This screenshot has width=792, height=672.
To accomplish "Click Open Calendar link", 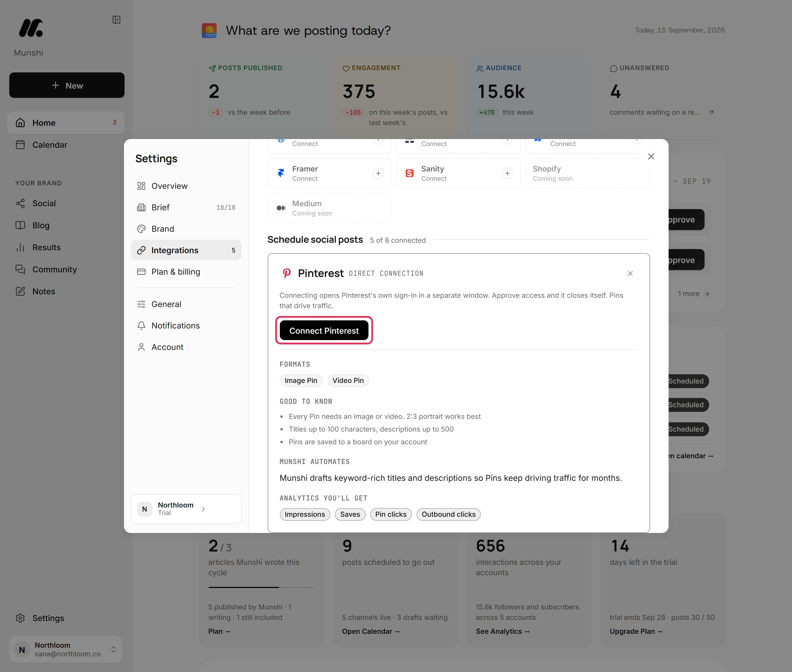I will click(371, 631).
